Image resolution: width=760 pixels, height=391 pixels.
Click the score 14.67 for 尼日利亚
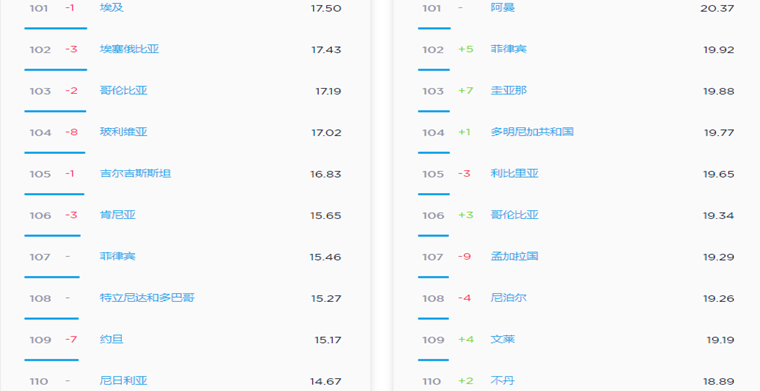click(x=326, y=382)
